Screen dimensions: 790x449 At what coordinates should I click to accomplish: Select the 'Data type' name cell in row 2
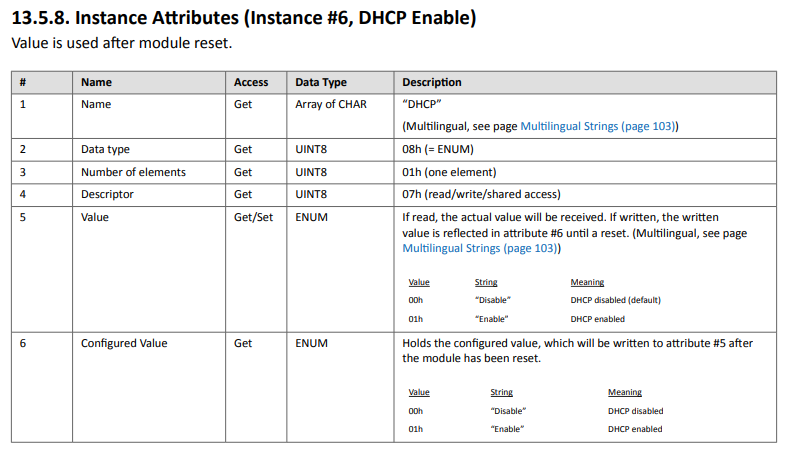coord(105,150)
